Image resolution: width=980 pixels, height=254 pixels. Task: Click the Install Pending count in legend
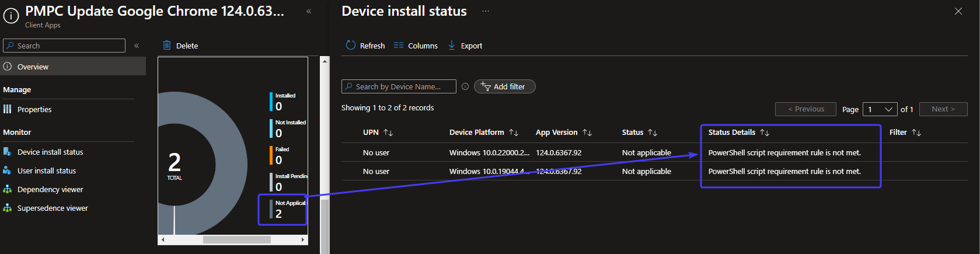[279, 187]
